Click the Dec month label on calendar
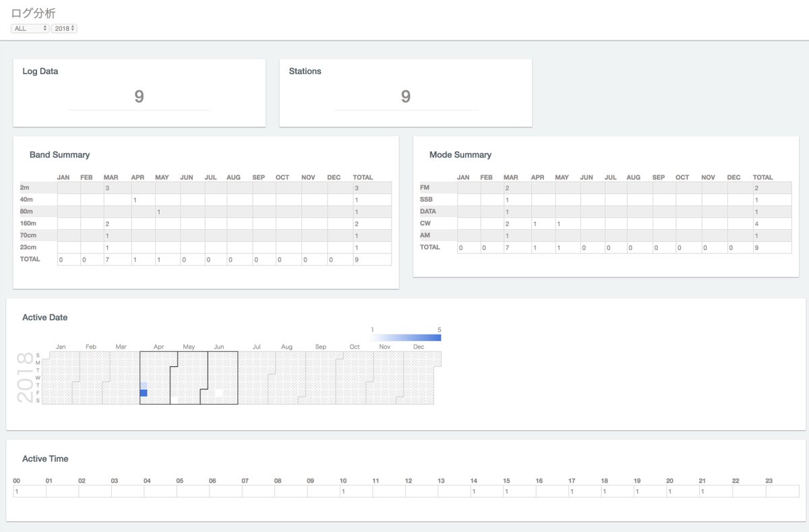809x532 pixels. pyautogui.click(x=419, y=347)
